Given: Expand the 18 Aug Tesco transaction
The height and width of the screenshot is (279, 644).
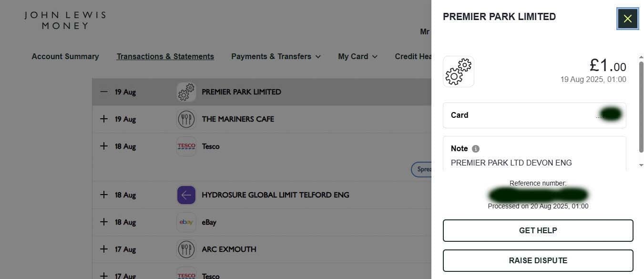Looking at the screenshot, I should 104,146.
